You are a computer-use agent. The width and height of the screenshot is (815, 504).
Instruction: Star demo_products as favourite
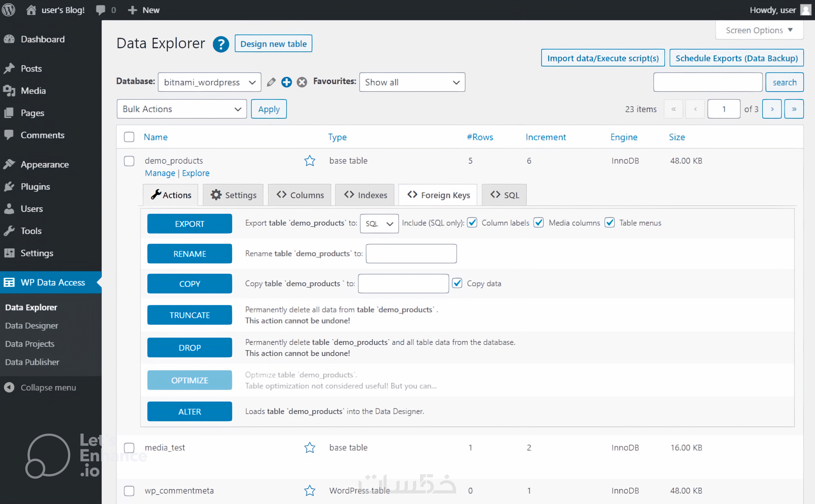pos(310,161)
